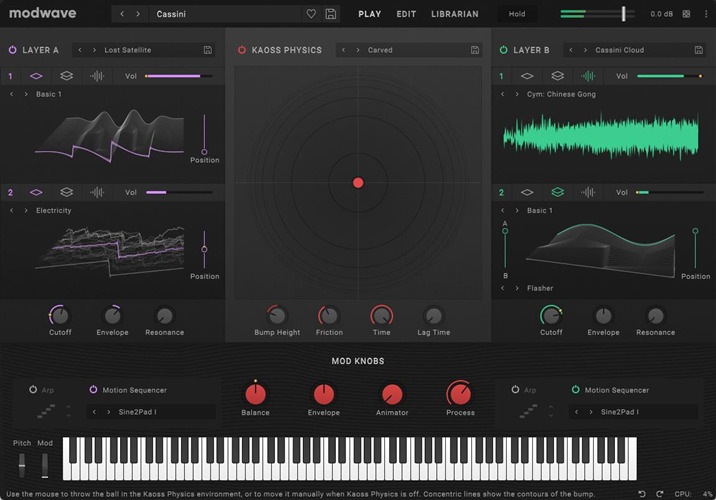Toggle Layer B Motion Sequencer power button
Screen dimensions: 716x500
[x=576, y=390]
